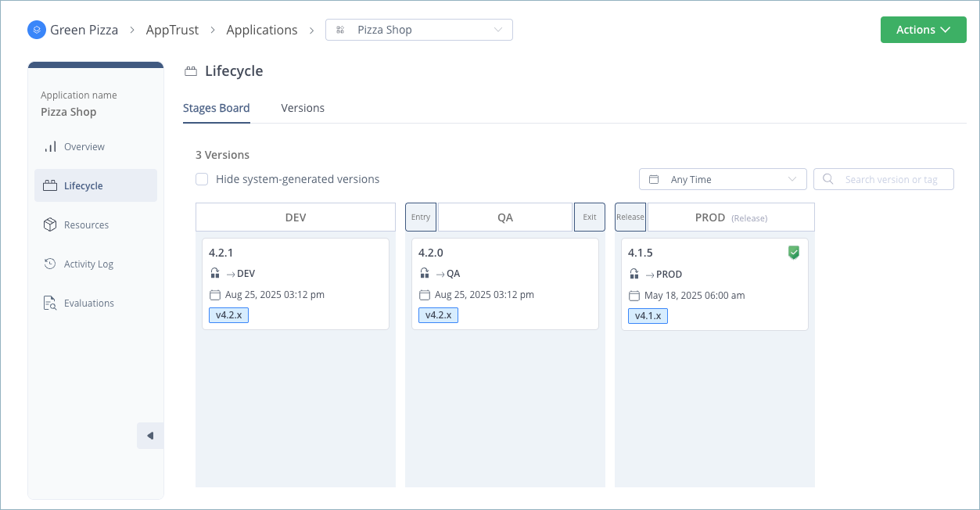Click v4.2.x tag on version 4.2.1
The height and width of the screenshot is (510, 980).
coord(228,316)
